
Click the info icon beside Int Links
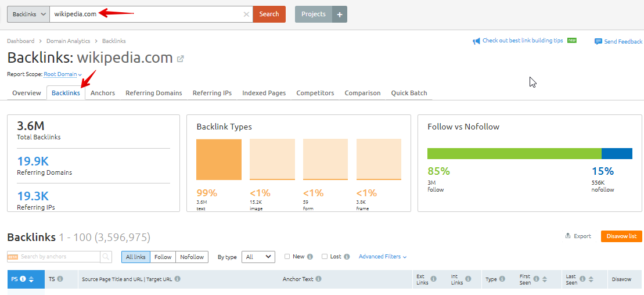[x=468, y=279]
